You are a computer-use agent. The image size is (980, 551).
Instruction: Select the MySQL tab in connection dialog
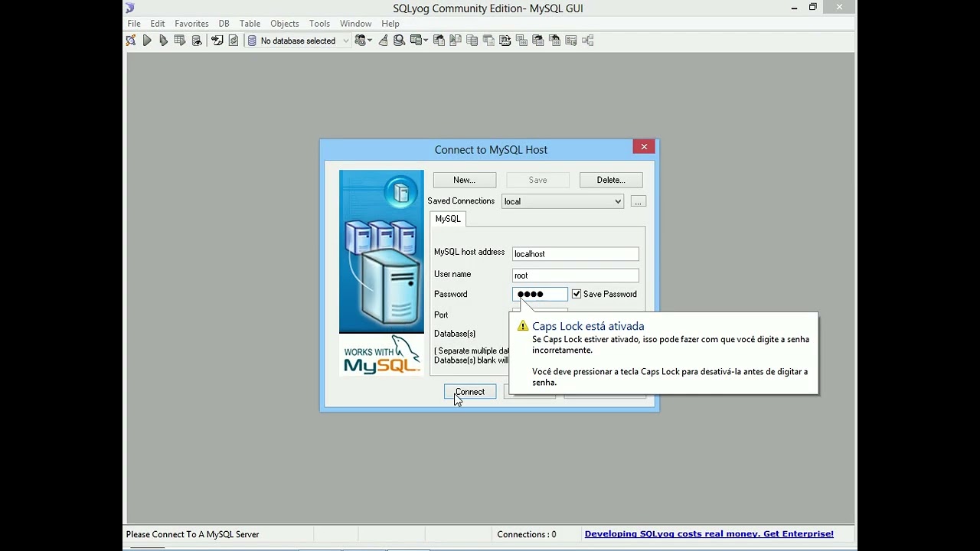[448, 219]
